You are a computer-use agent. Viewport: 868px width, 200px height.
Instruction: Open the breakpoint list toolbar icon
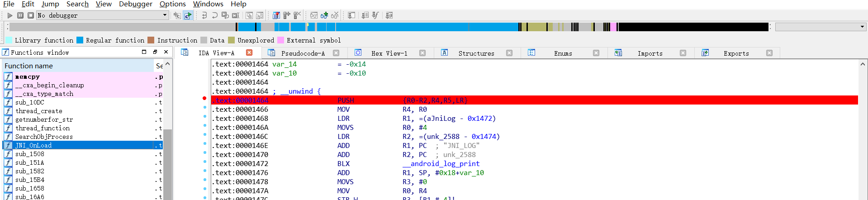tap(276, 15)
